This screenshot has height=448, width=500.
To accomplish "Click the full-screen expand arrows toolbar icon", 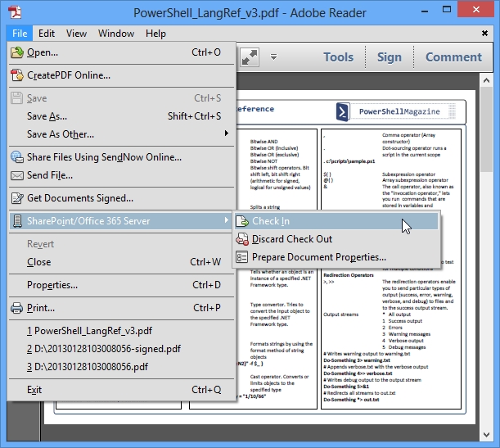I will click(250, 57).
